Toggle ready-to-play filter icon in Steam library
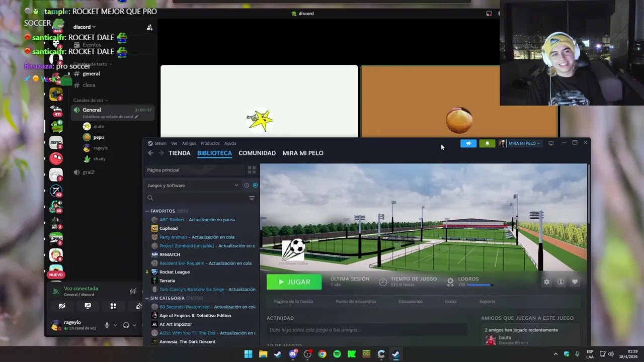The image size is (644, 362). click(255, 186)
